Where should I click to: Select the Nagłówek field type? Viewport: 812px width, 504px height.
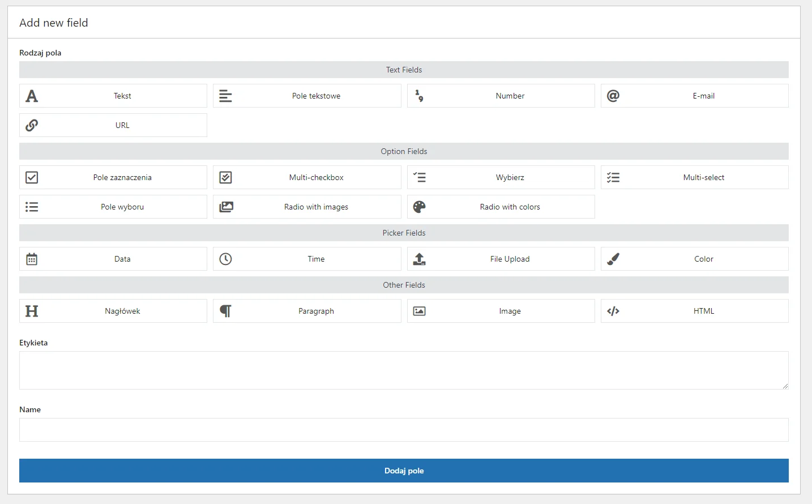point(113,311)
